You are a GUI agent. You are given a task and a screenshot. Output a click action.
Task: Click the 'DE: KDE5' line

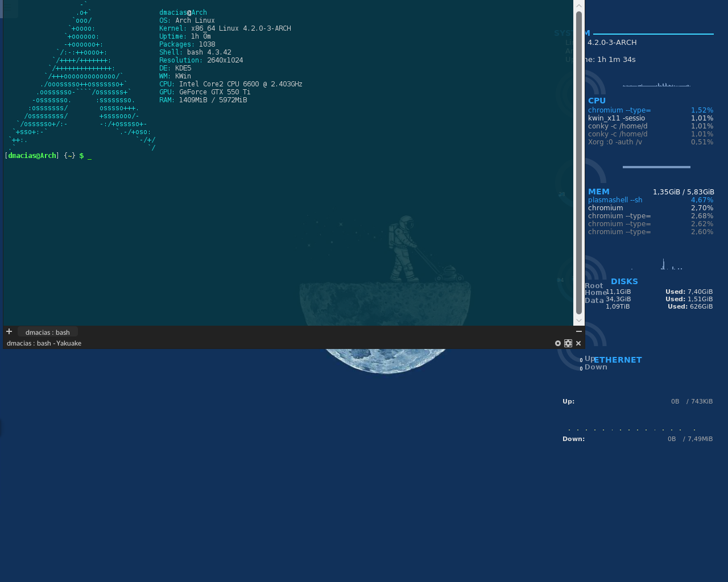(x=175, y=68)
